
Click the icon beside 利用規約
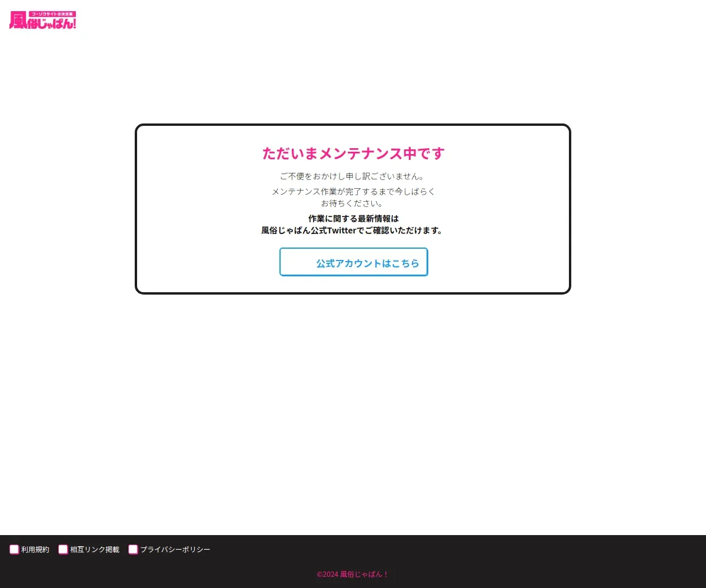pyautogui.click(x=14, y=550)
